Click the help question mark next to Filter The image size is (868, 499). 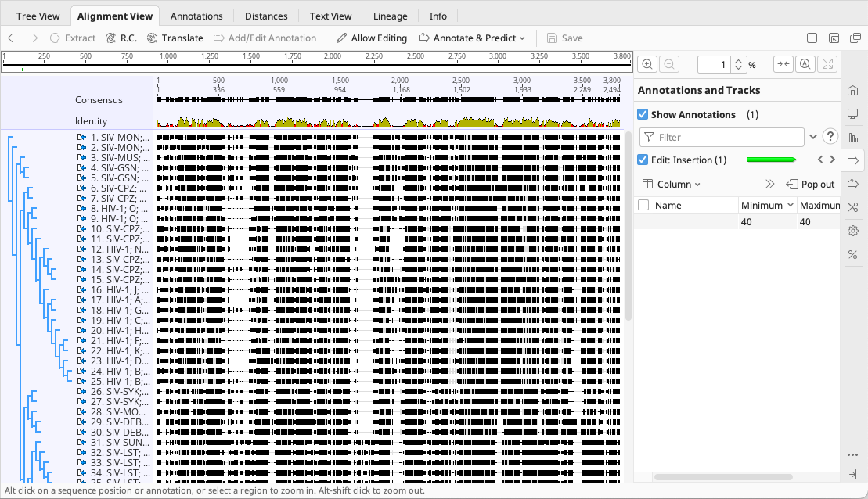tap(830, 137)
